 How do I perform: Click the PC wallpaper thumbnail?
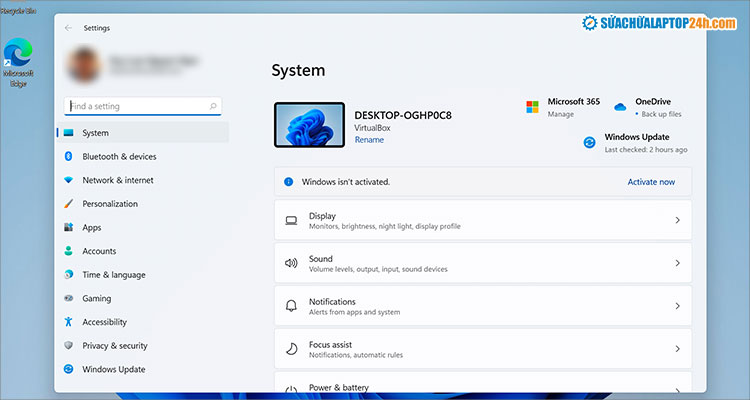click(309, 124)
